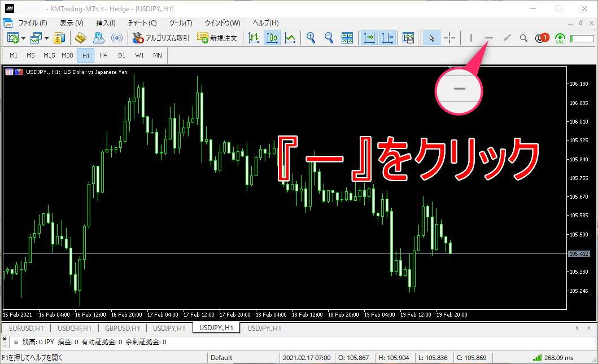Open the account icon with notification badge
598x364 pixels.
click(x=542, y=38)
